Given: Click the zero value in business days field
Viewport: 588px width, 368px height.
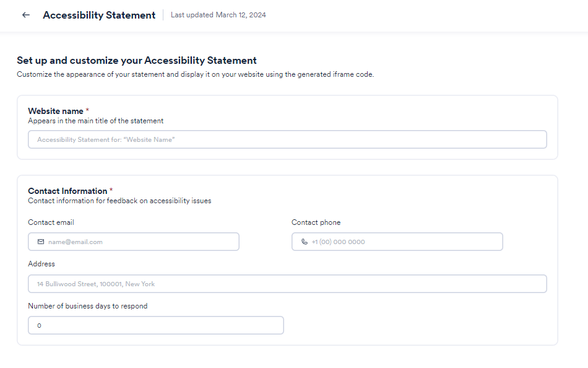Looking at the screenshot, I should (x=38, y=325).
